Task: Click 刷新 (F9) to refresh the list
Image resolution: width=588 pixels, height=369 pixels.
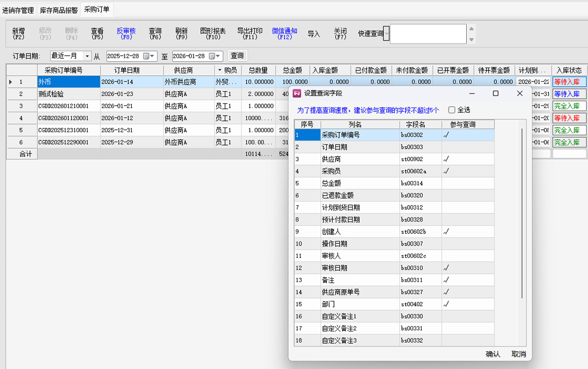Action: point(181,33)
